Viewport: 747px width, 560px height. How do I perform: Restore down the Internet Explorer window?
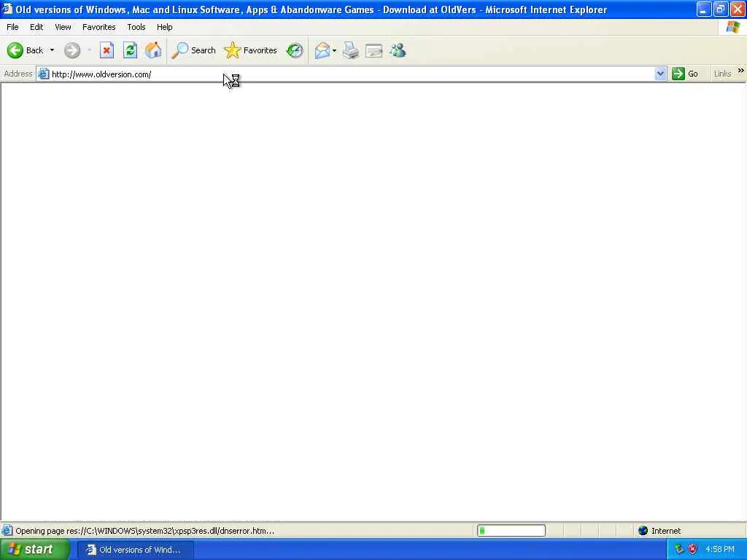tap(720, 9)
